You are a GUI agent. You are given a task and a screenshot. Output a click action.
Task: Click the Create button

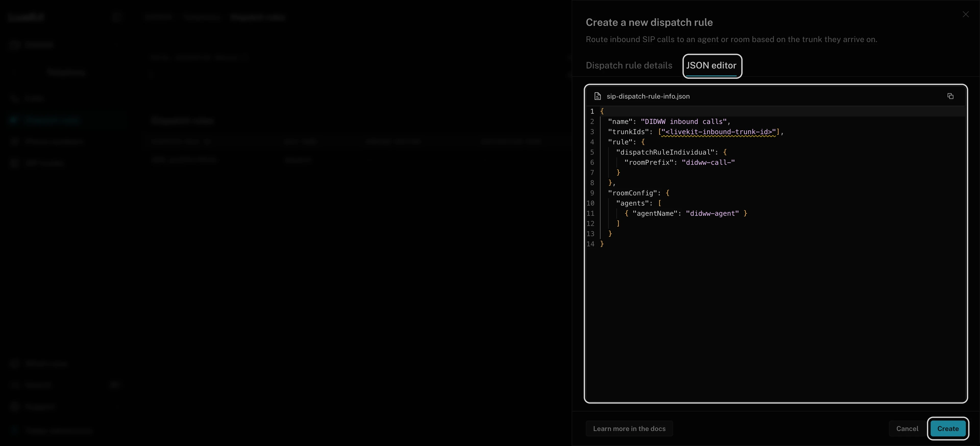pos(948,428)
